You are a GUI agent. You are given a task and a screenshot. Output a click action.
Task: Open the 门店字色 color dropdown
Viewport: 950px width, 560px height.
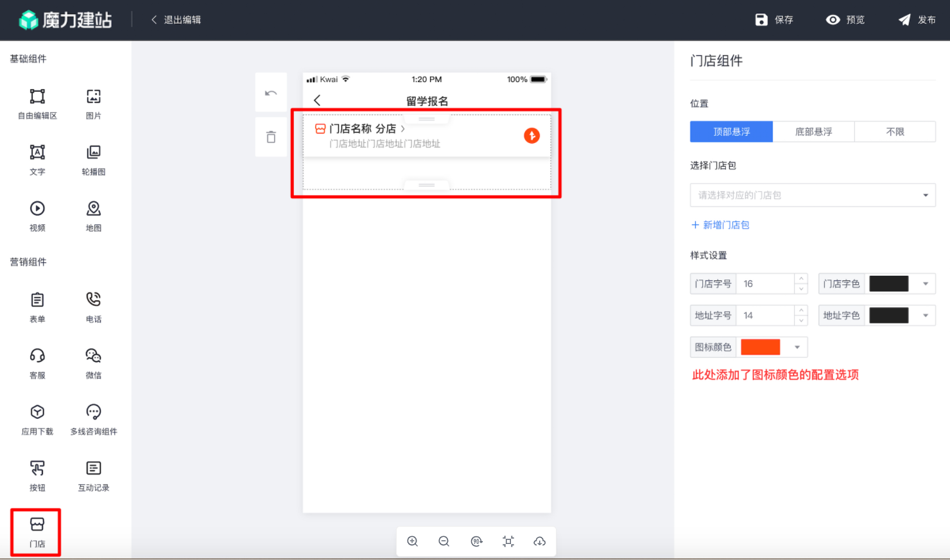tap(925, 283)
